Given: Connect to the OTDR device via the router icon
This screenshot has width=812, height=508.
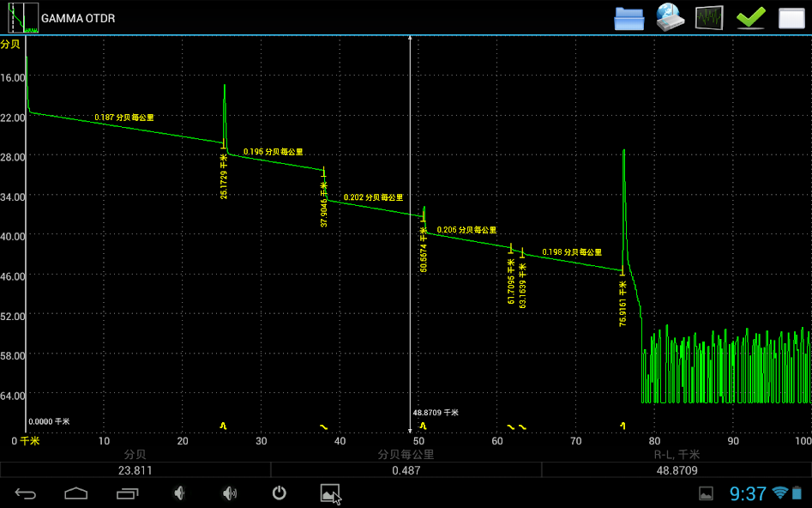Looking at the screenshot, I should pyautogui.click(x=670, y=17).
